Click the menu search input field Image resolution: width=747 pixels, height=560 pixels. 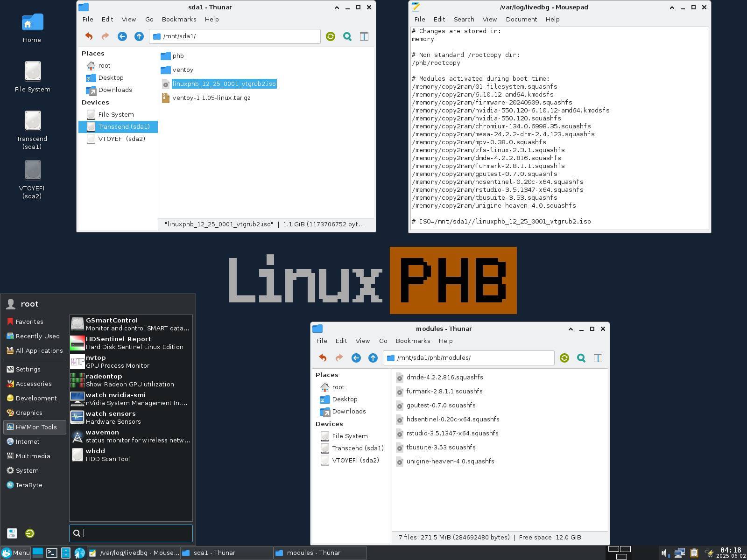click(131, 533)
